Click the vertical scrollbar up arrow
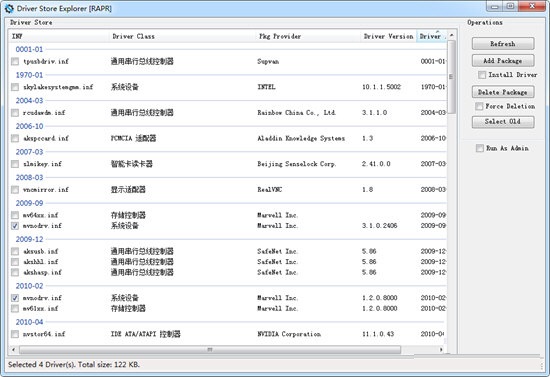The height and width of the screenshot is (377, 550). coord(451,35)
